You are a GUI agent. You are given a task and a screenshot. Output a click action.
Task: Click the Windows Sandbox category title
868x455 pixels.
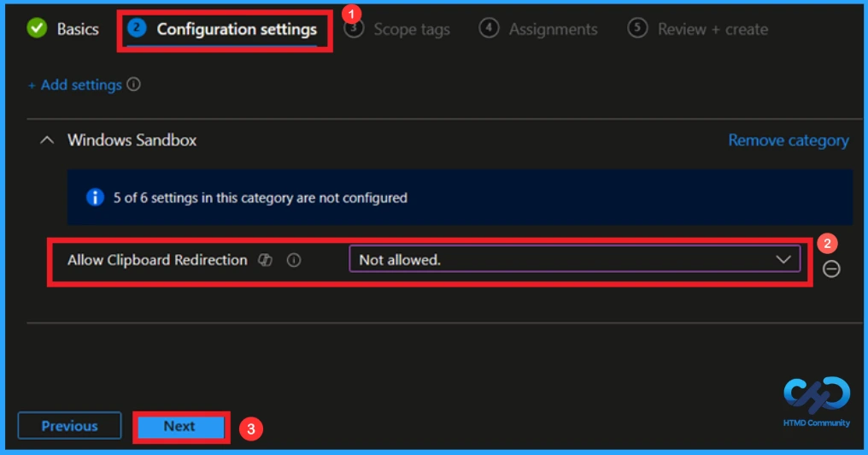point(132,140)
